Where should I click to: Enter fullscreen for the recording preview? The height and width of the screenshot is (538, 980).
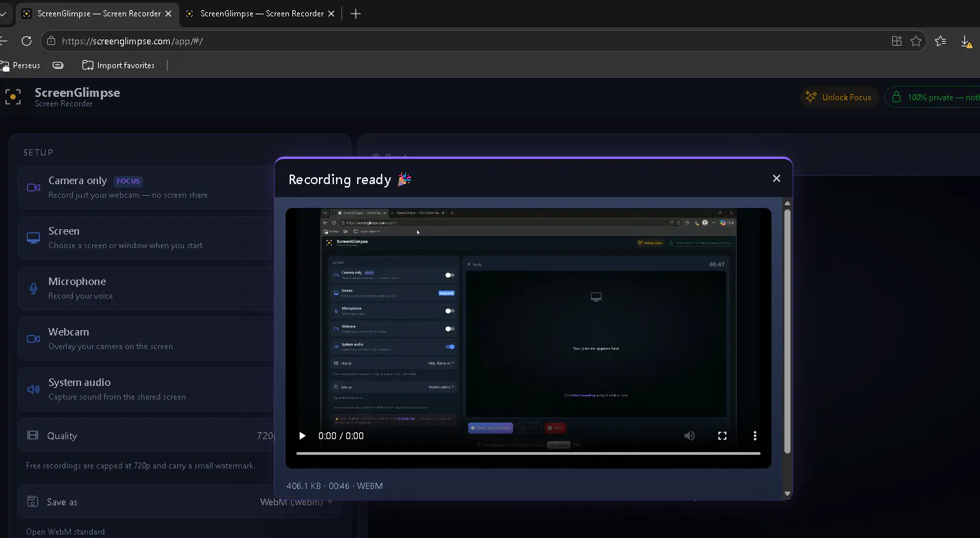click(722, 436)
